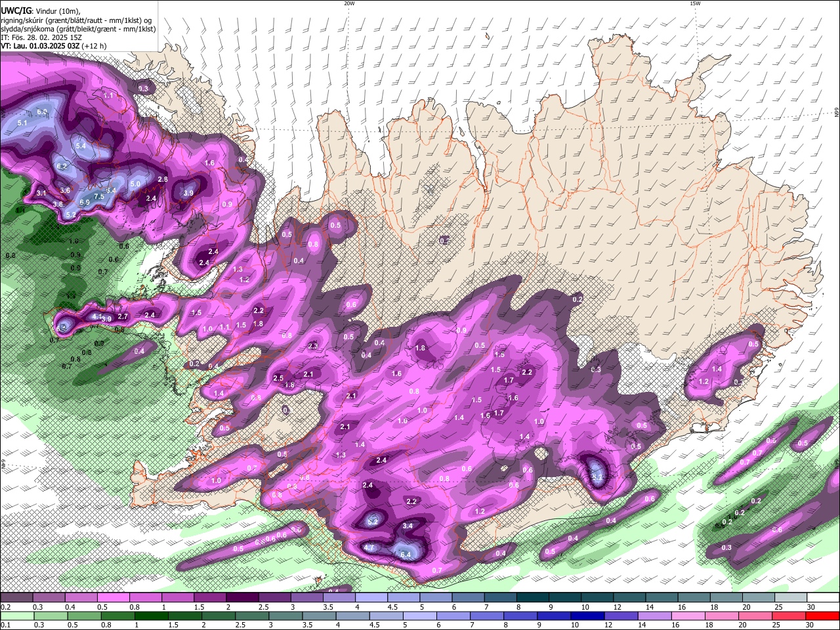The height and width of the screenshot is (630, 840).
Task: Click the '15W' longitude label
Action: (x=695, y=3)
